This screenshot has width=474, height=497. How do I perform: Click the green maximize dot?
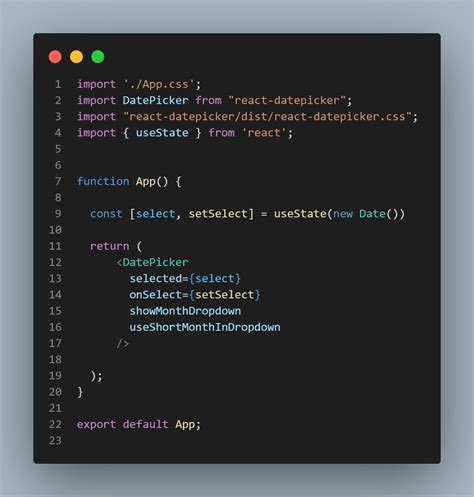pyautogui.click(x=98, y=57)
